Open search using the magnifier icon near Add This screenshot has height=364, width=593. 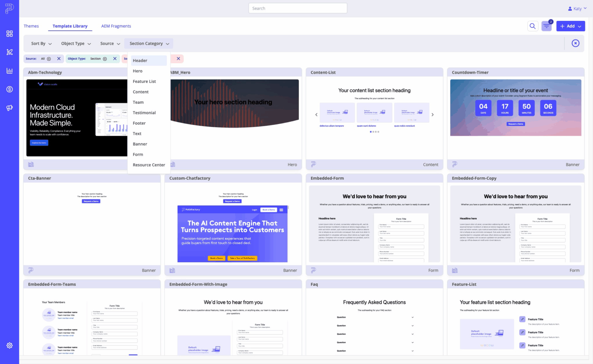(x=533, y=26)
